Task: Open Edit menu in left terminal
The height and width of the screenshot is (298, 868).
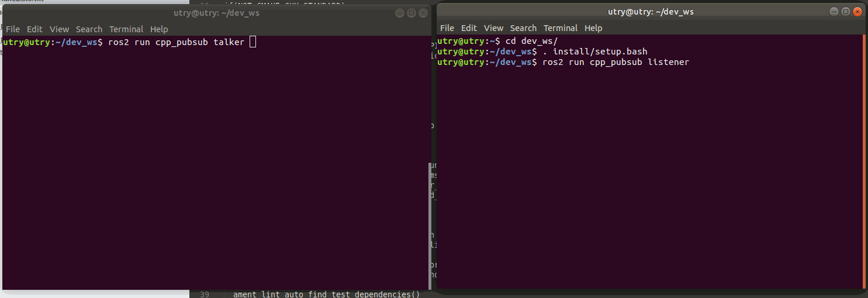Action: 35,29
